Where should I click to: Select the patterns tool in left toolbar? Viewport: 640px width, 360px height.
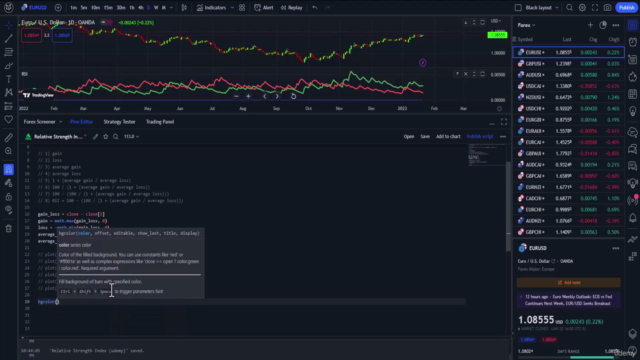[9, 93]
